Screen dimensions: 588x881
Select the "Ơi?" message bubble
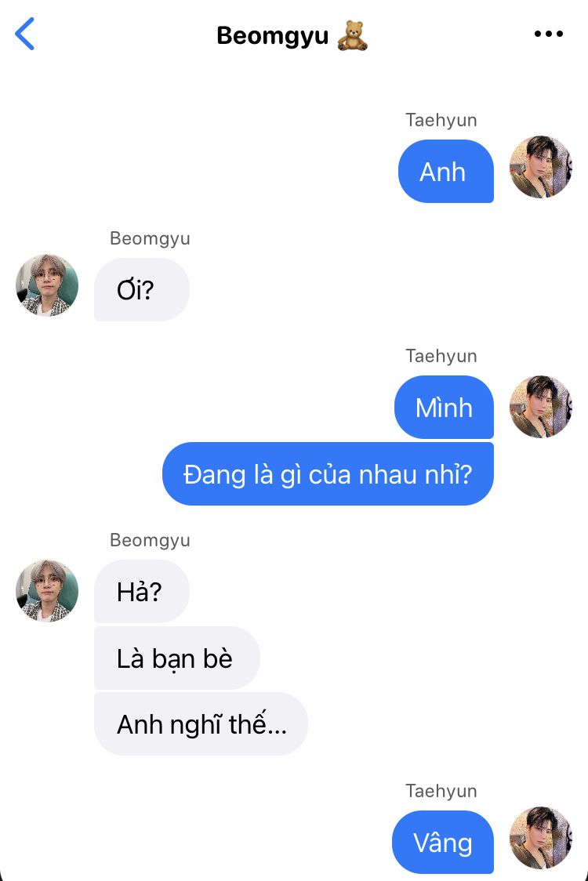[x=141, y=290]
